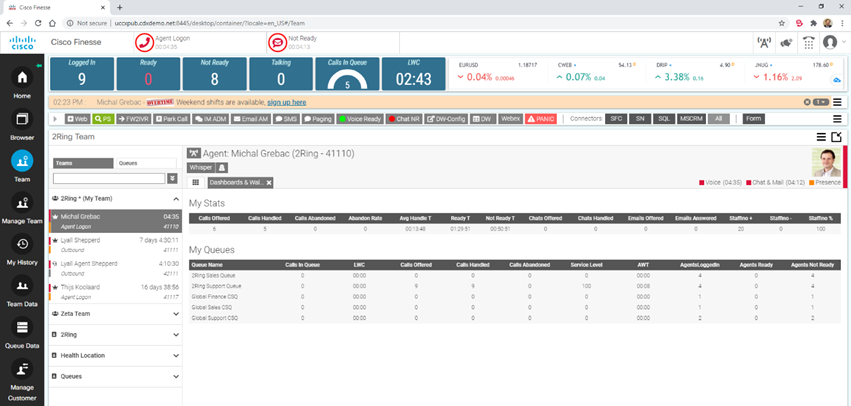Open the user profile avatar menu
This screenshot has height=406, width=851.
pos(830,42)
